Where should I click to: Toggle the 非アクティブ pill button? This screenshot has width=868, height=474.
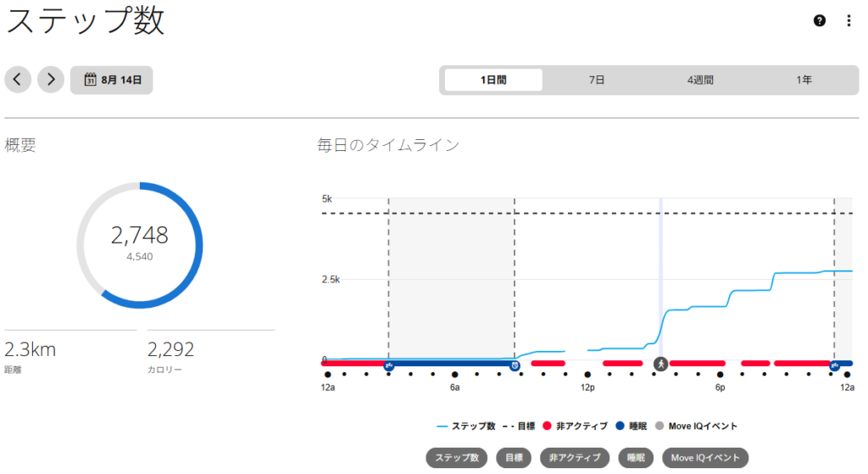(575, 457)
